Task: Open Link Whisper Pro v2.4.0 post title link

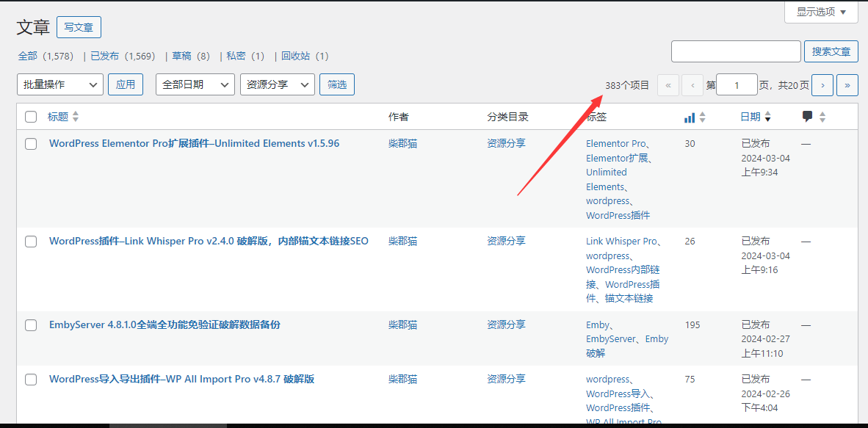Action: 209,241
